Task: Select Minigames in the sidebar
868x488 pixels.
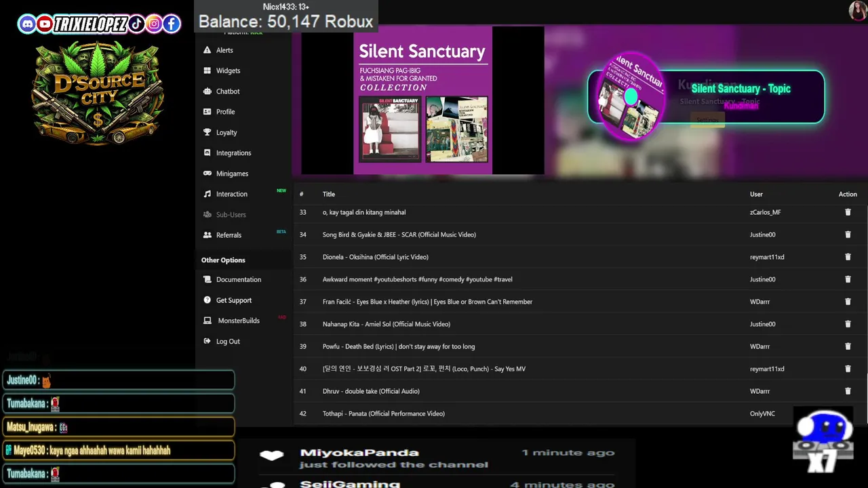Action: point(232,174)
